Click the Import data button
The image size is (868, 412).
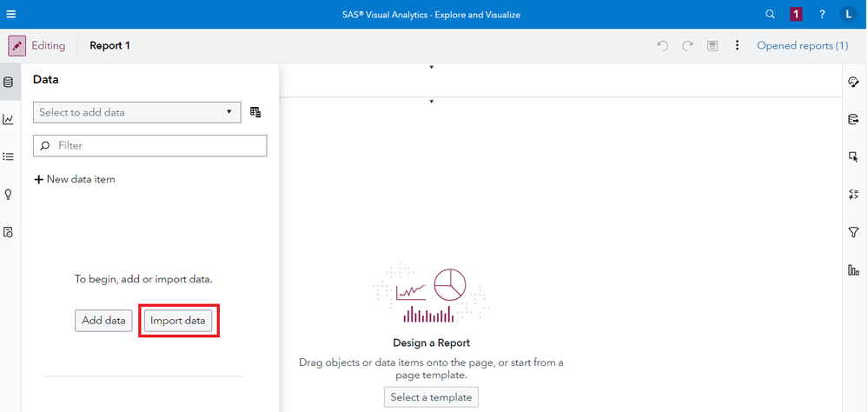coord(178,321)
